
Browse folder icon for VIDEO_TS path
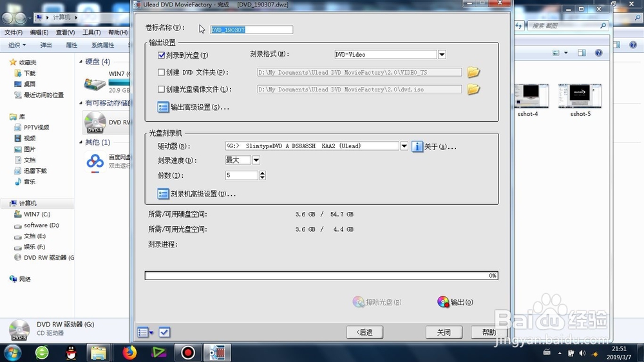click(x=473, y=72)
